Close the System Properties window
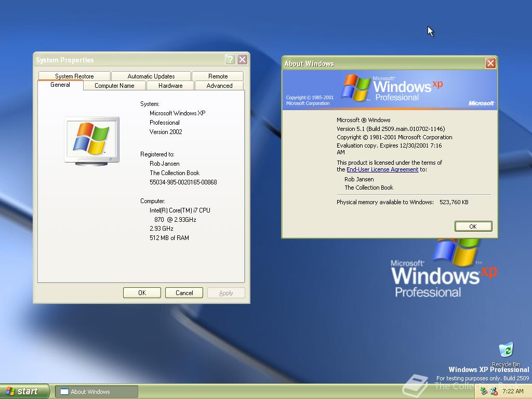 [x=242, y=60]
